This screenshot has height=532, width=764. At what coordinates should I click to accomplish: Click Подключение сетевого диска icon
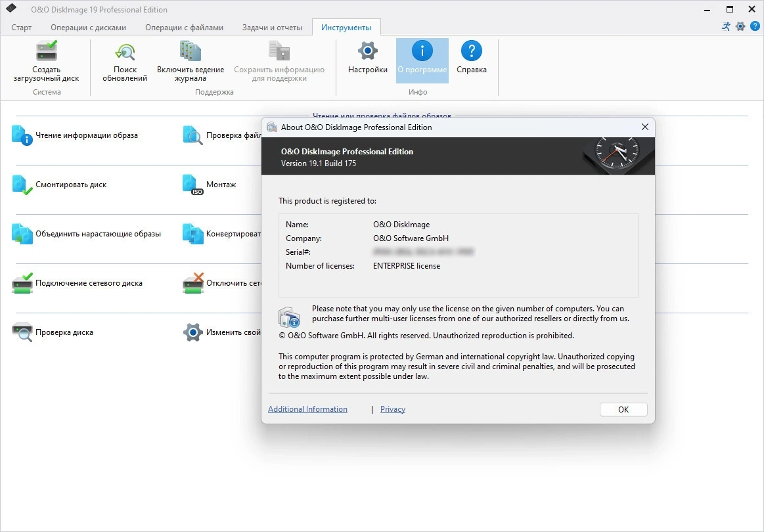tap(22, 283)
